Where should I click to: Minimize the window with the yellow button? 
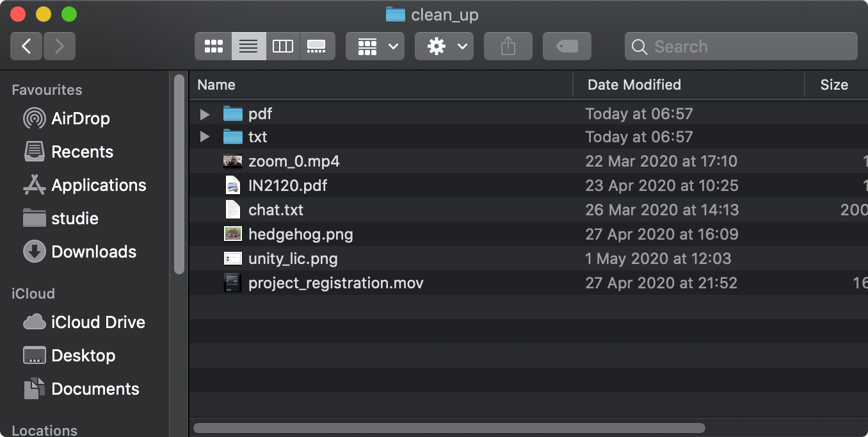44,14
